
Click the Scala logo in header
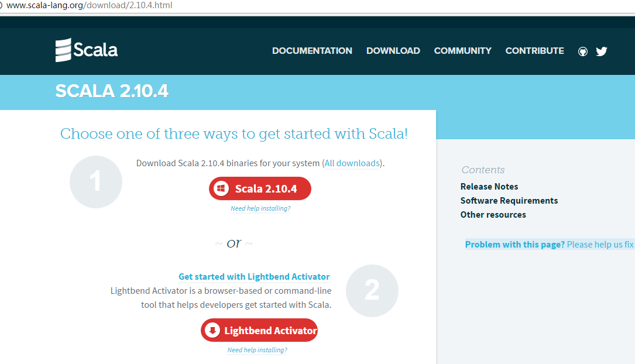pyautogui.click(x=86, y=50)
